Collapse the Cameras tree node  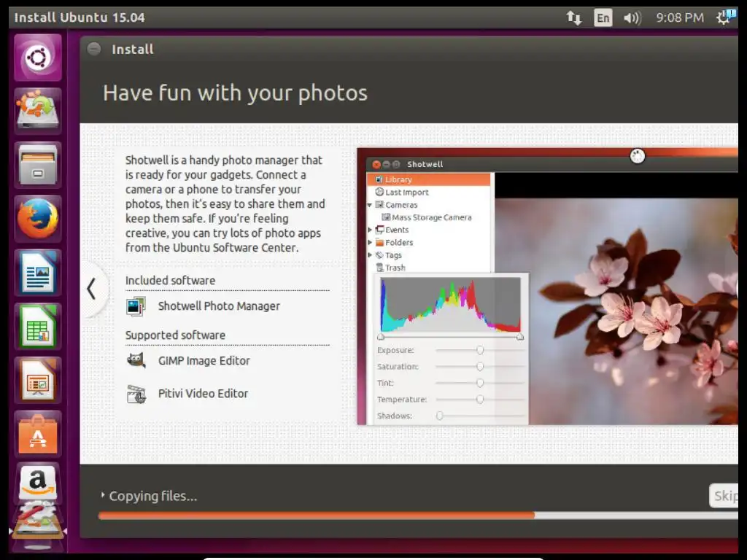coord(370,205)
